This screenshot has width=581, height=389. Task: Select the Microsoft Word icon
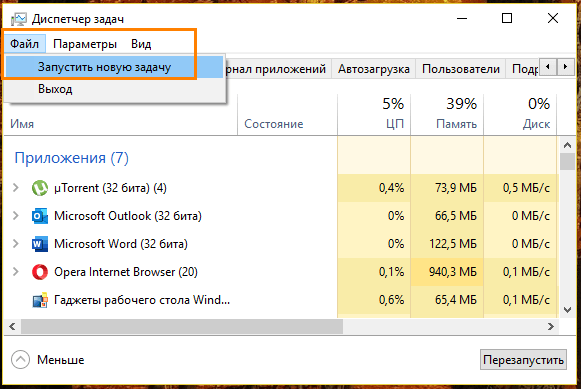tap(40, 244)
